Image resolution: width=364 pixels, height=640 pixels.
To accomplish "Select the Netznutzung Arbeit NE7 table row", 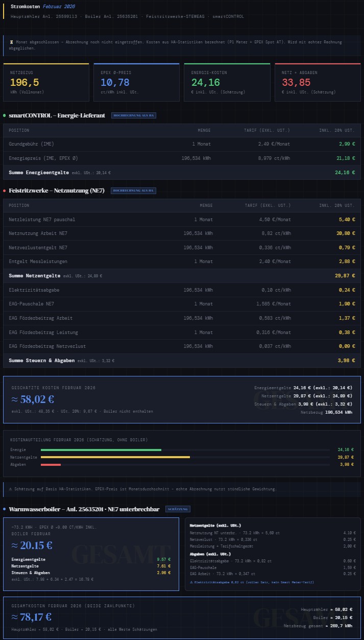I will [x=182, y=233].
